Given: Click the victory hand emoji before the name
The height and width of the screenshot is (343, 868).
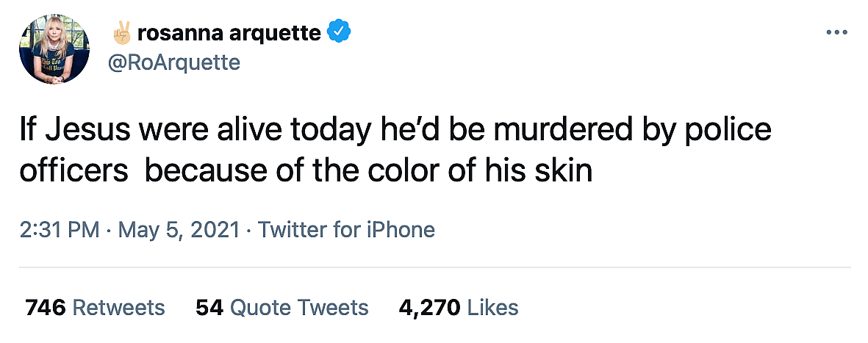Looking at the screenshot, I should 121,32.
